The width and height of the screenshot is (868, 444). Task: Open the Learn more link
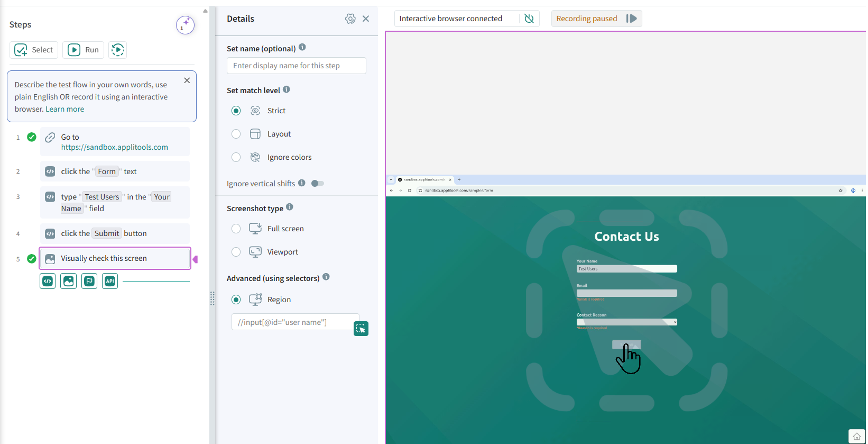[64, 109]
